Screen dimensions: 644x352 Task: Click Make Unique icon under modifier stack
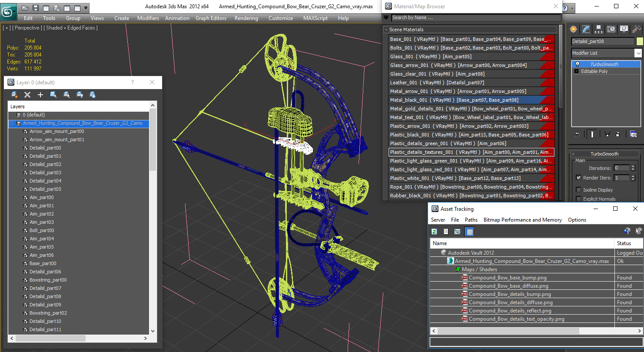(607, 134)
